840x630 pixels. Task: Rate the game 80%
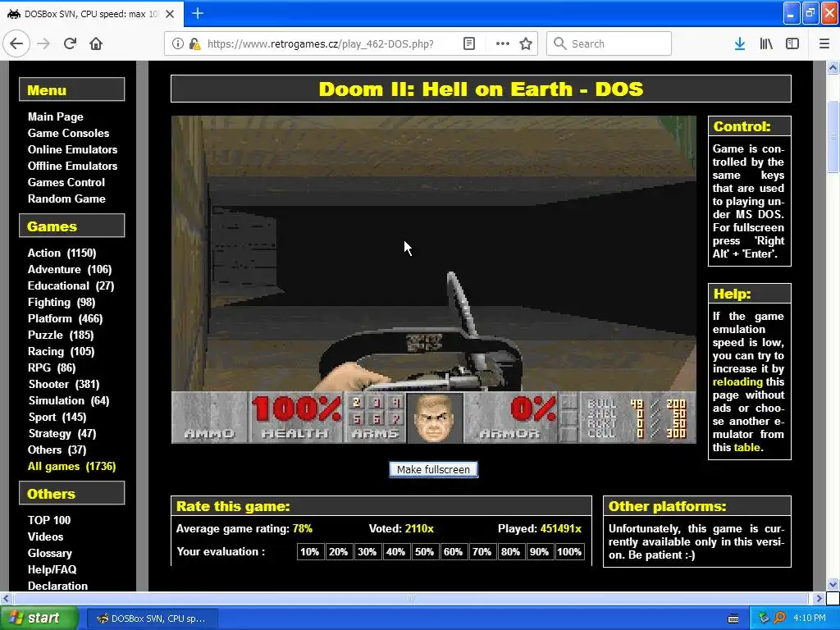[510, 552]
